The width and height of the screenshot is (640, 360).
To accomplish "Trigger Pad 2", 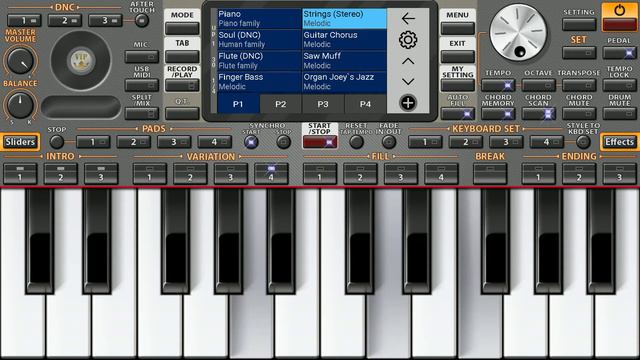I will pyautogui.click(x=133, y=142).
